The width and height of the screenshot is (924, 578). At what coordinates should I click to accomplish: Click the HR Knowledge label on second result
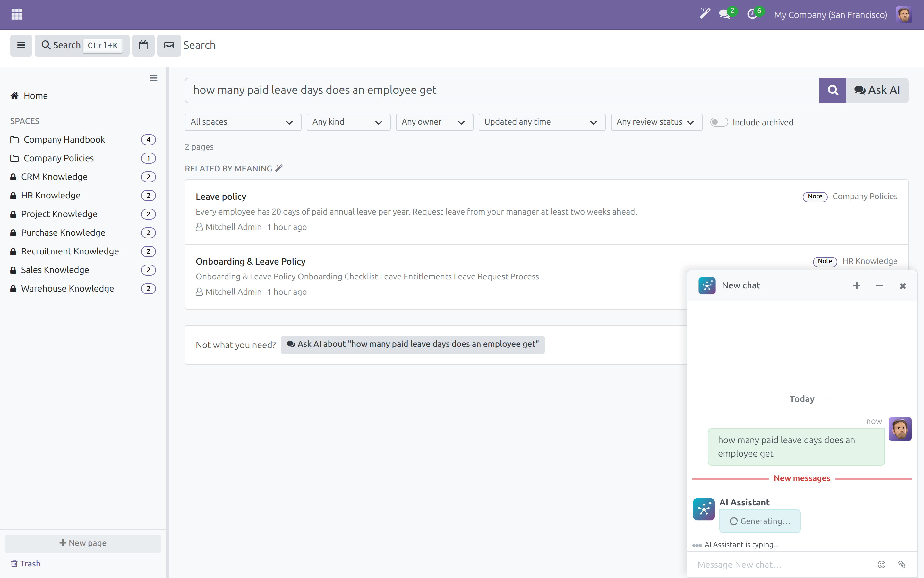pyautogui.click(x=870, y=261)
